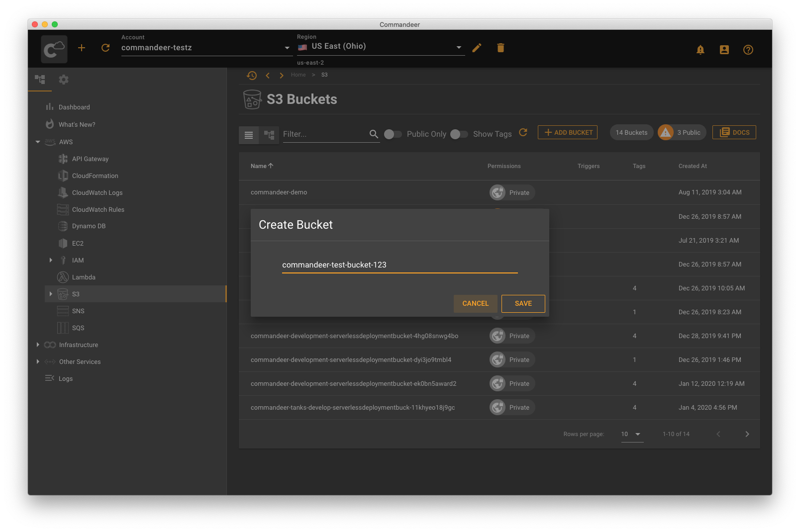Viewport: 800px width, 532px height.
Task: Click bucket ending in 4hg08snwg4bo
Action: [354, 336]
